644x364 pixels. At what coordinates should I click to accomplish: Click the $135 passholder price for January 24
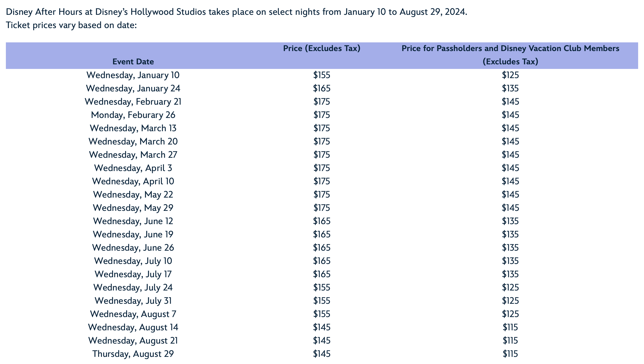tap(510, 88)
